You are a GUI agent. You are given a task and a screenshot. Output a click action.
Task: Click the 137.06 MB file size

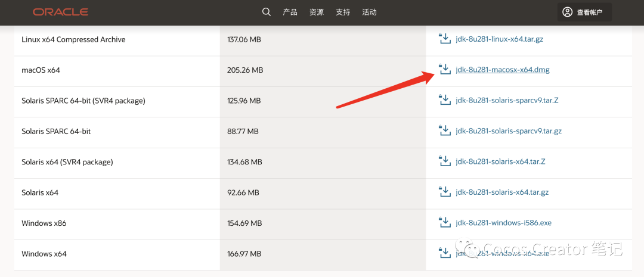pyautogui.click(x=244, y=39)
